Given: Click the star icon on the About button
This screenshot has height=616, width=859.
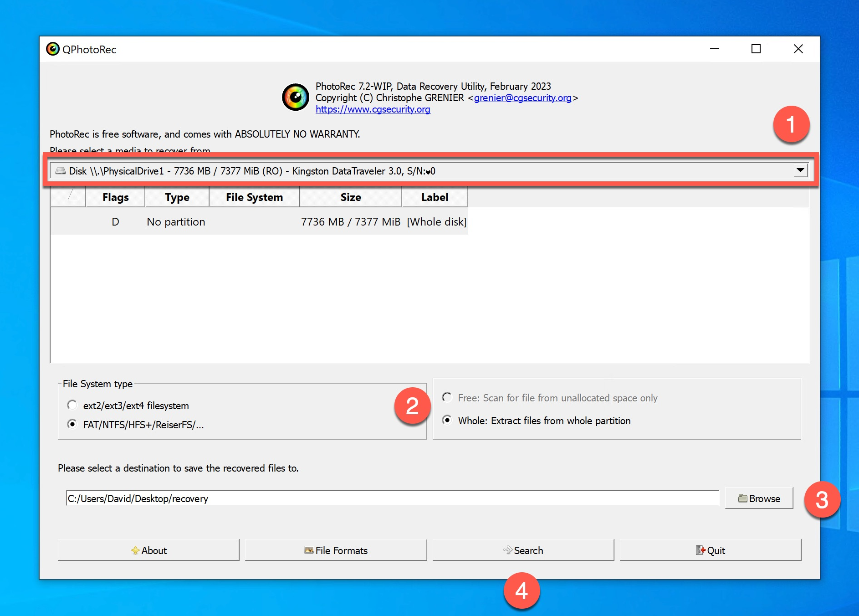Looking at the screenshot, I should 134,550.
